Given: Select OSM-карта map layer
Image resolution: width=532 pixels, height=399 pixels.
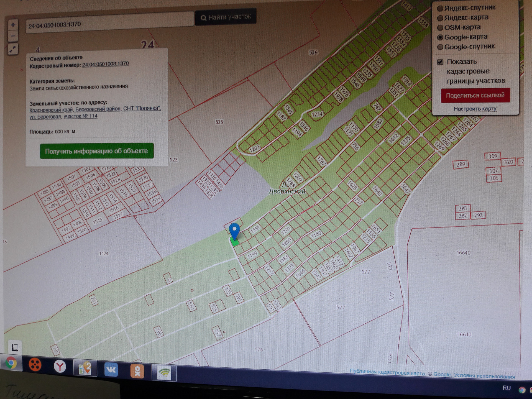Looking at the screenshot, I should click(440, 28).
